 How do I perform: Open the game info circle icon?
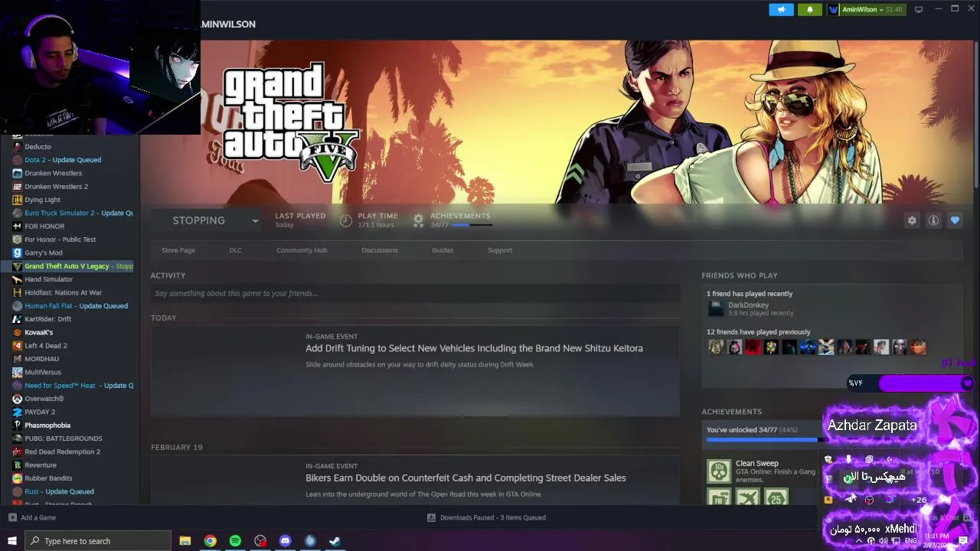[933, 220]
